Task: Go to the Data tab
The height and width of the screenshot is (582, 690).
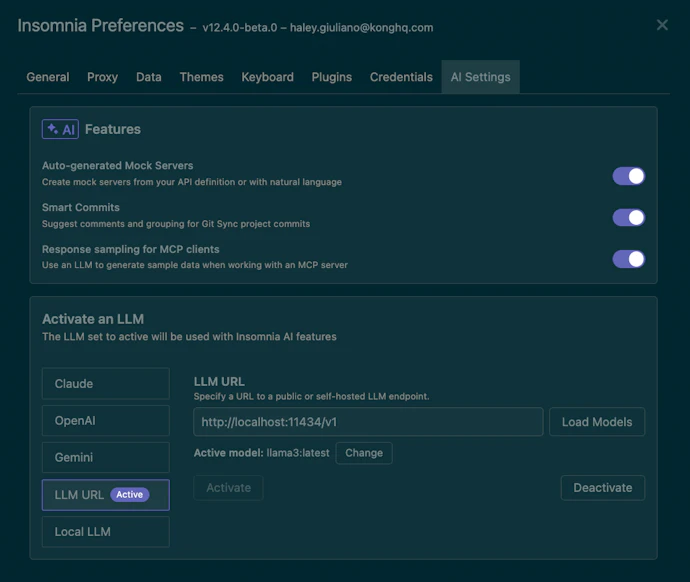Action: [149, 77]
